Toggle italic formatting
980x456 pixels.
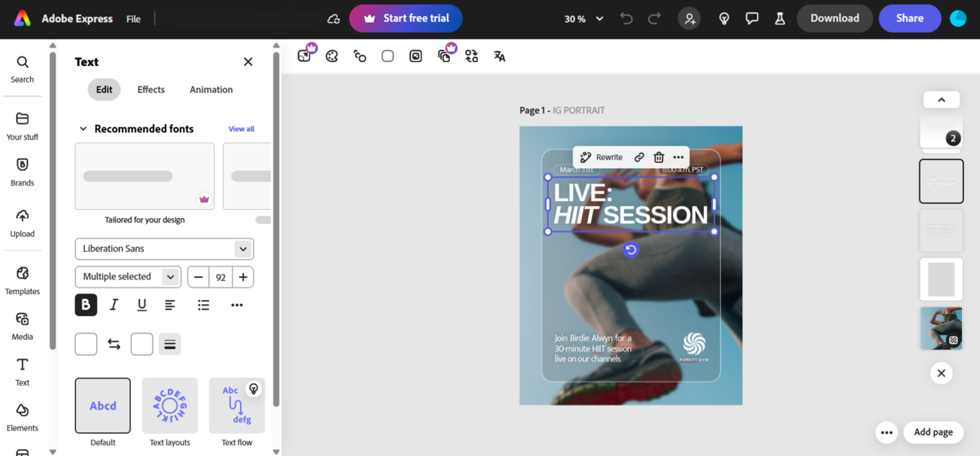click(114, 305)
